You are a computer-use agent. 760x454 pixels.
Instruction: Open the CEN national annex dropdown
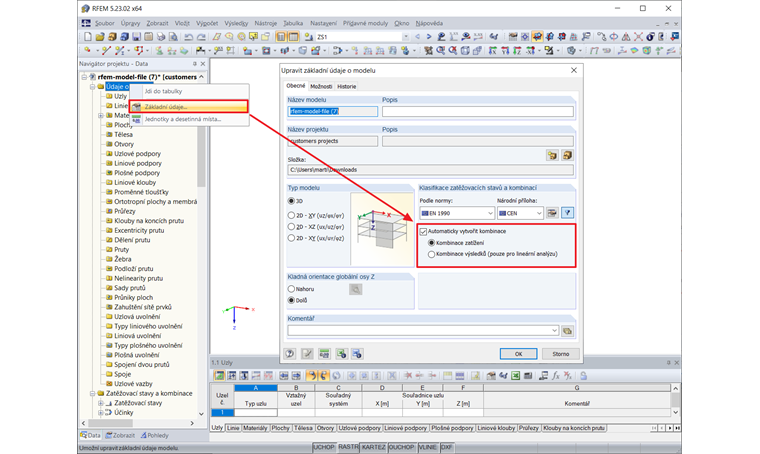(538, 213)
